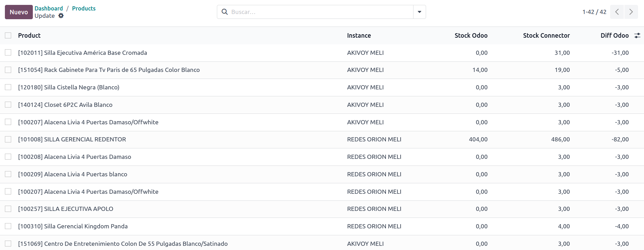This screenshot has width=644, height=250.
Task: Sort by the Stock Connector column header
Action: click(x=546, y=35)
